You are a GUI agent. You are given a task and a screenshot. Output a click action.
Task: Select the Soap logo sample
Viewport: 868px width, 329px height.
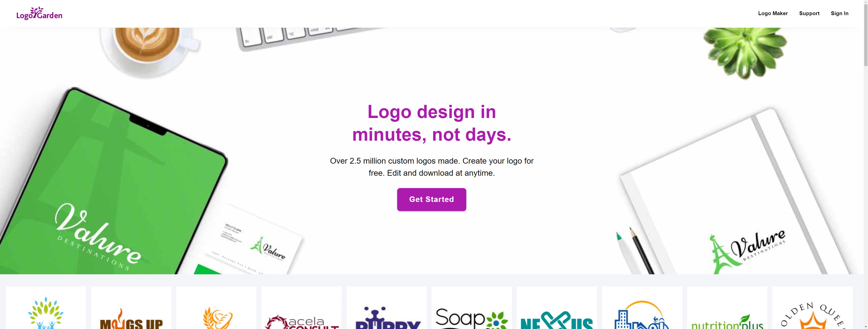click(x=472, y=308)
